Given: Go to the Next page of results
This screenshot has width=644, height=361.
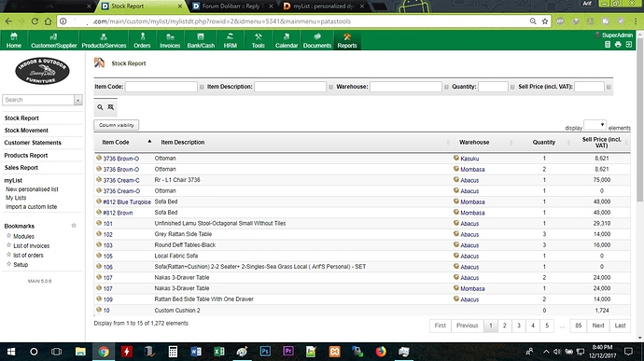Looking at the screenshot, I should point(598,326).
